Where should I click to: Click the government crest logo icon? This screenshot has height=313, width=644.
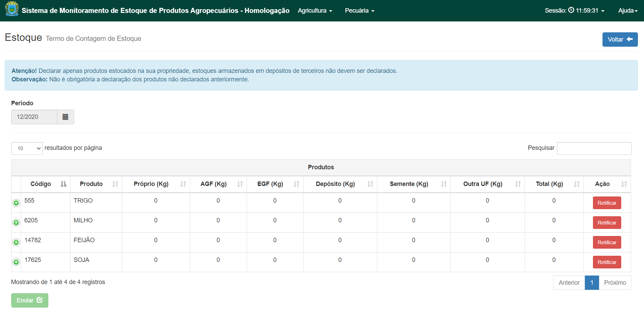12,9
